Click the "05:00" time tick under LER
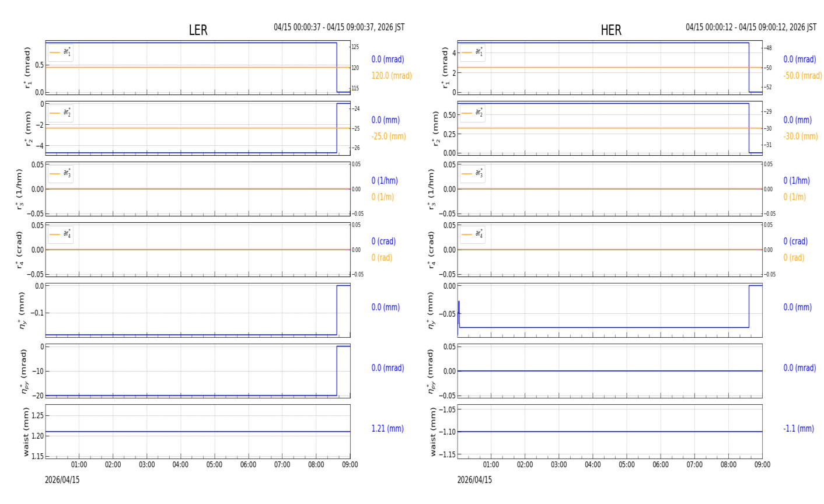The image size is (824, 504). coord(215,465)
